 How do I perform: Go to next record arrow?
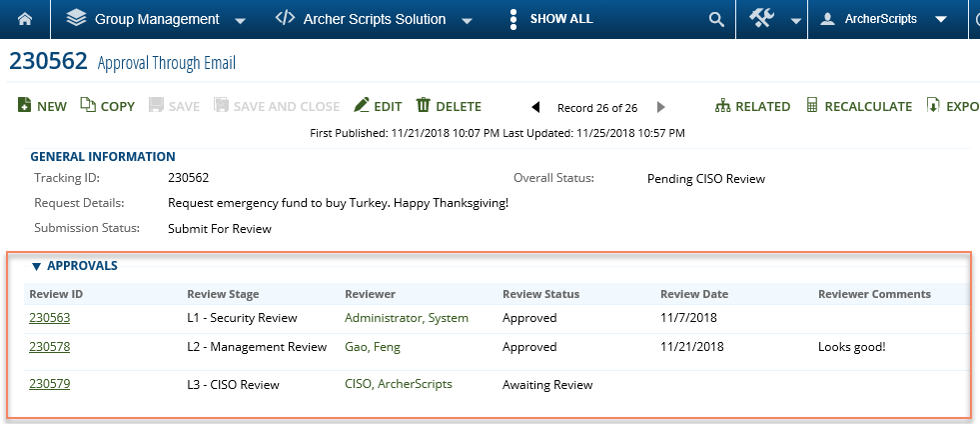(661, 108)
